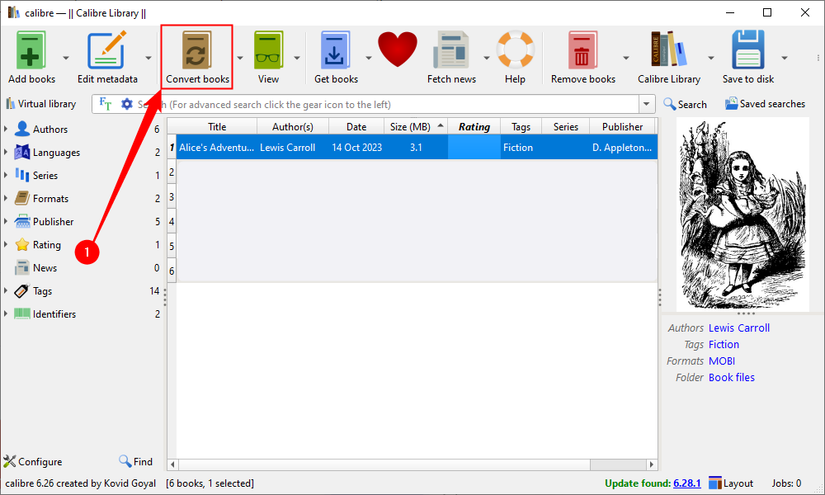Open Configure in the bottom left
Viewport: 825px width, 495px height.
click(33, 461)
